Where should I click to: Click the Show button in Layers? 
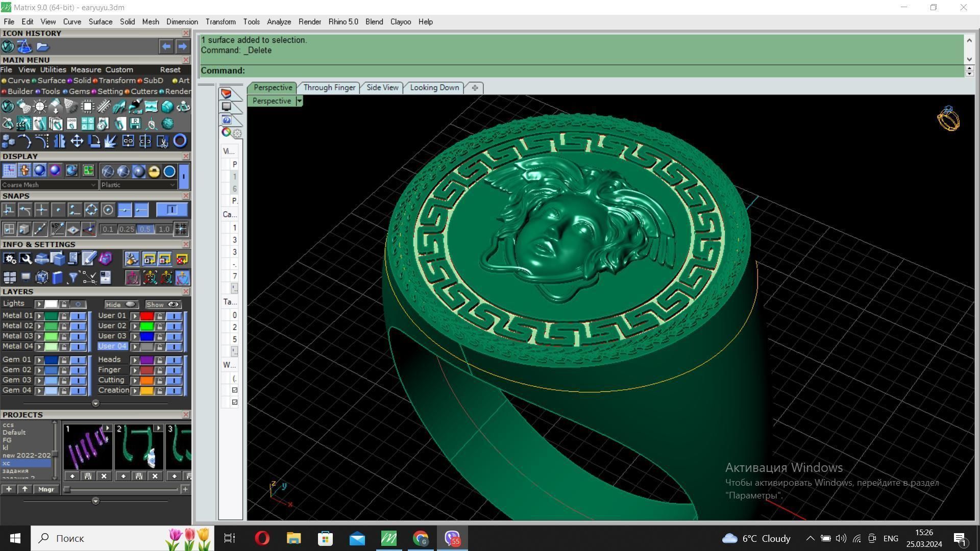(163, 305)
